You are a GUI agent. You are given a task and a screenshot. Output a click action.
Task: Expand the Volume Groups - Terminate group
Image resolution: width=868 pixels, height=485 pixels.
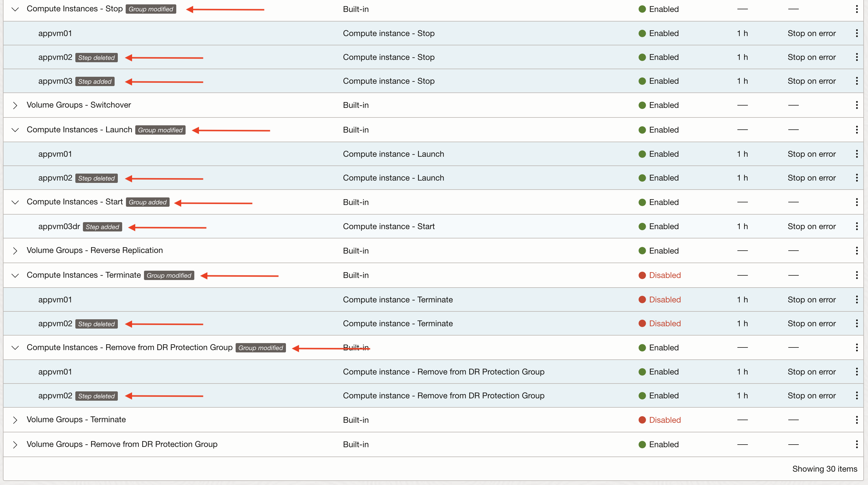tap(15, 420)
